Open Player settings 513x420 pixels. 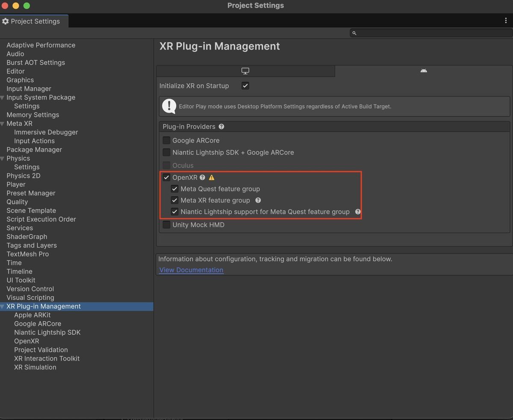pyautogui.click(x=16, y=184)
